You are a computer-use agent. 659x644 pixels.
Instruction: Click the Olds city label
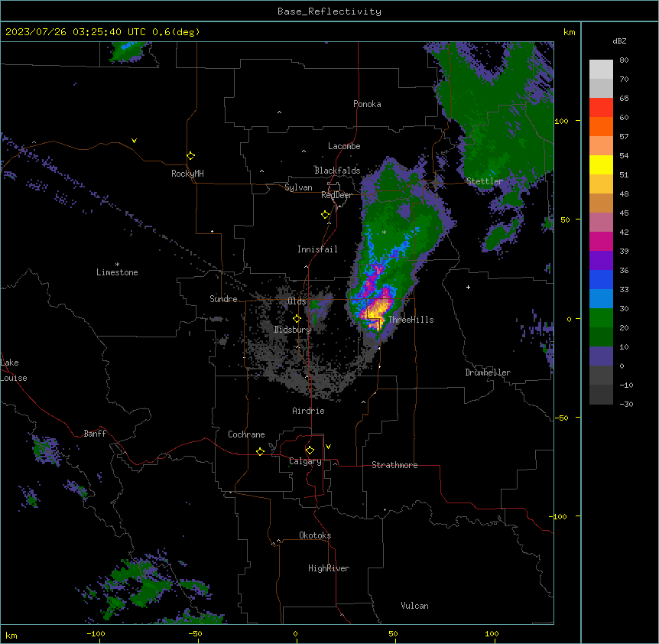click(x=297, y=301)
